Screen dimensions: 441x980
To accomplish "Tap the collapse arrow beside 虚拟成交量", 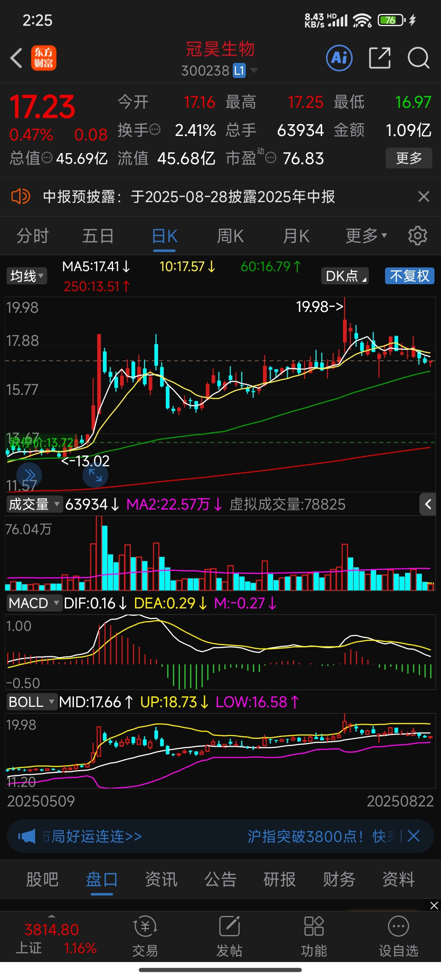I will coord(428,504).
